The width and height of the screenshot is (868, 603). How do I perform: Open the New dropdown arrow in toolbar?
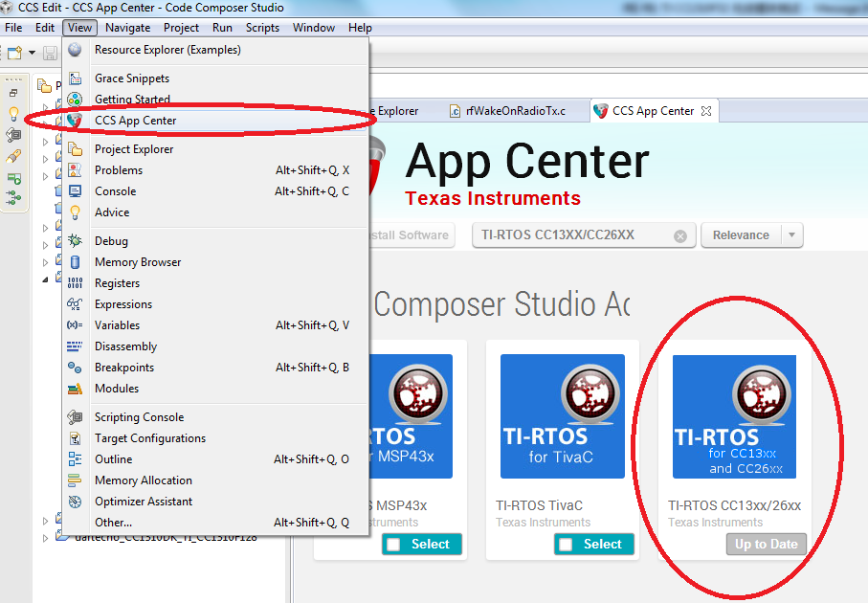[33, 53]
